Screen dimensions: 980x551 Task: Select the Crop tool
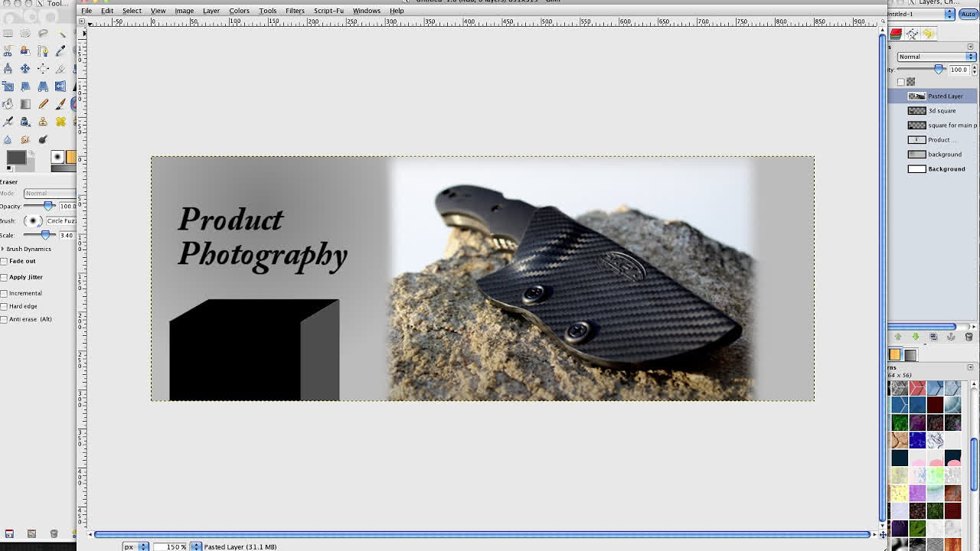[60, 68]
